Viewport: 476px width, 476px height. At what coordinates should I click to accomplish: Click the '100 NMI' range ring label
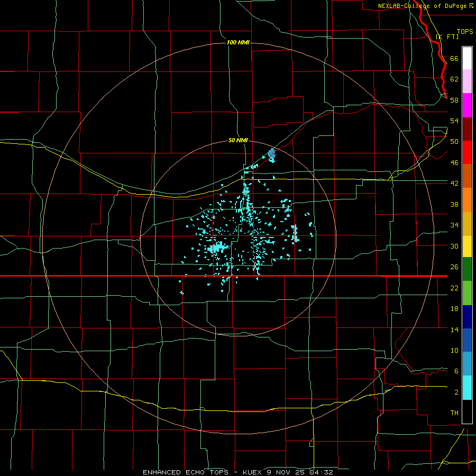238,42
